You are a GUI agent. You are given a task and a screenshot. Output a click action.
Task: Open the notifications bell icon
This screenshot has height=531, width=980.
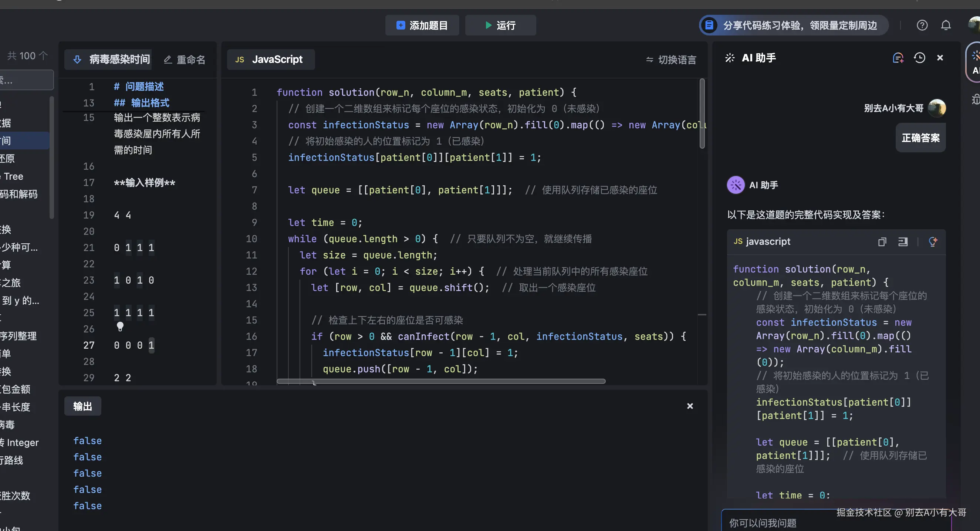[x=946, y=26]
